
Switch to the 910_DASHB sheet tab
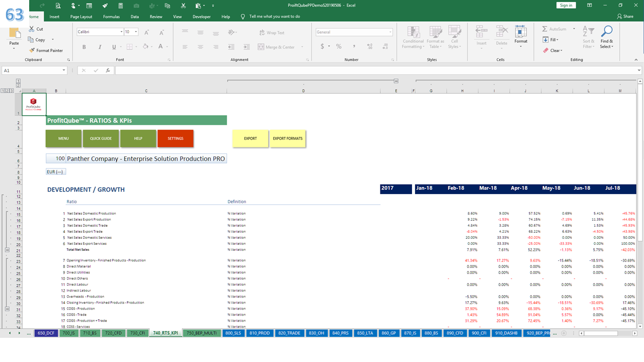[506, 333]
